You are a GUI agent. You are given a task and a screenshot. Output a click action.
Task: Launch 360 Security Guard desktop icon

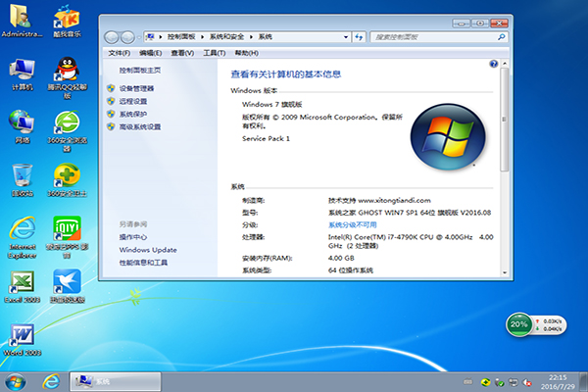click(x=67, y=180)
